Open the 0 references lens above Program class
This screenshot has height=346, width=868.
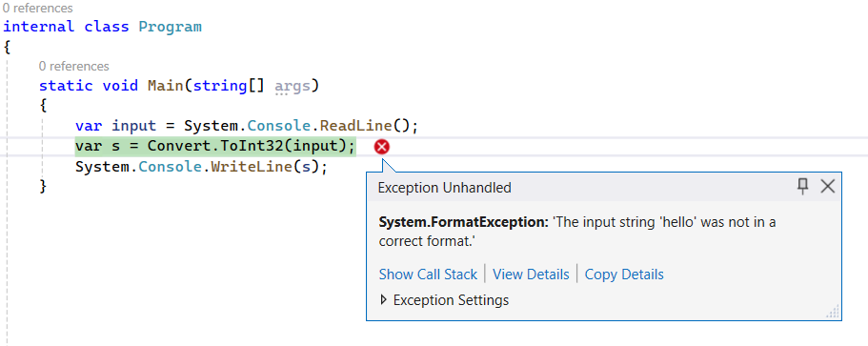pyautogui.click(x=37, y=9)
